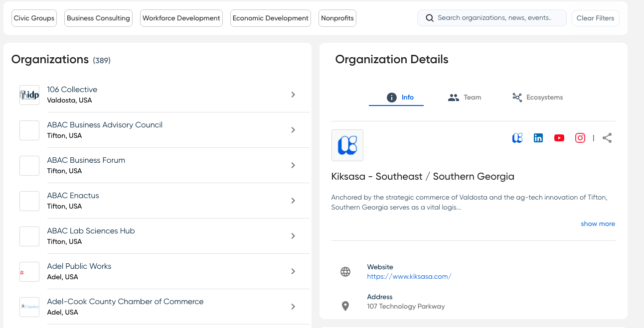
Task: Click the search magnifier icon
Action: tap(430, 18)
